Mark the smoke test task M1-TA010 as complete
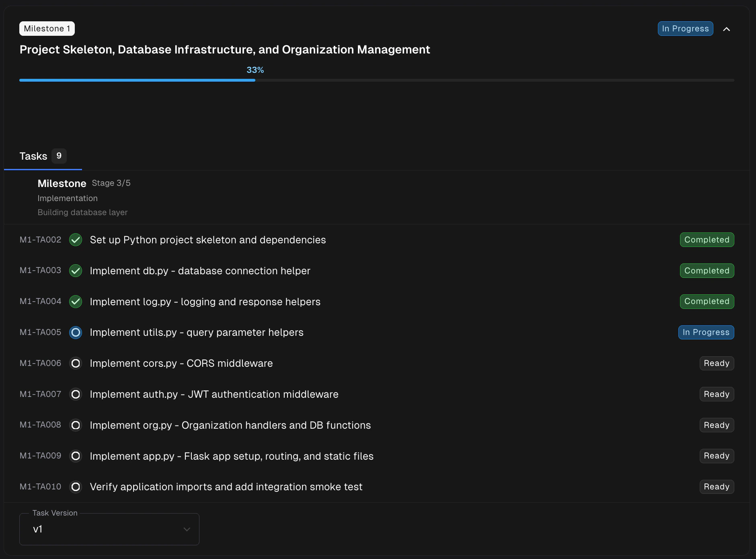Screen dimensions: 756x559 pos(76,487)
